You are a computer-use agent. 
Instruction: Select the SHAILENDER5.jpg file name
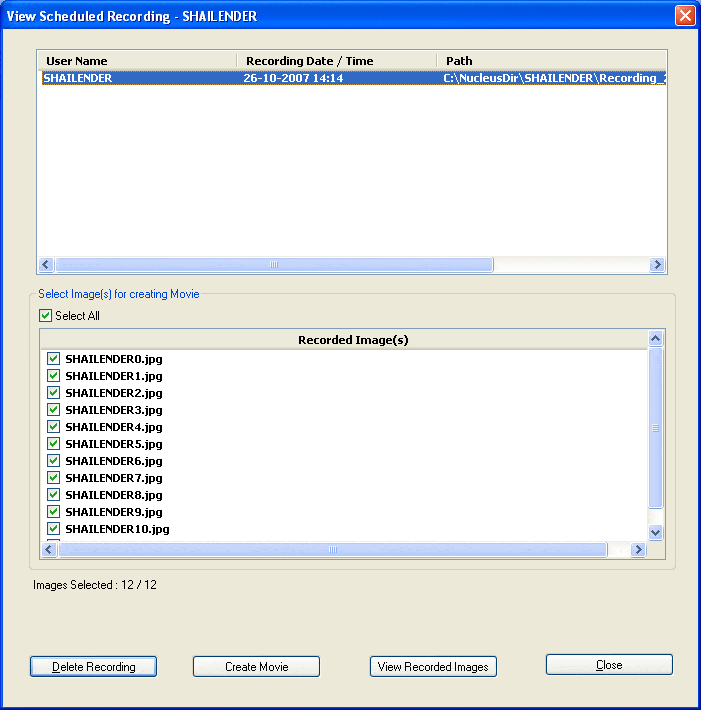click(x=114, y=444)
